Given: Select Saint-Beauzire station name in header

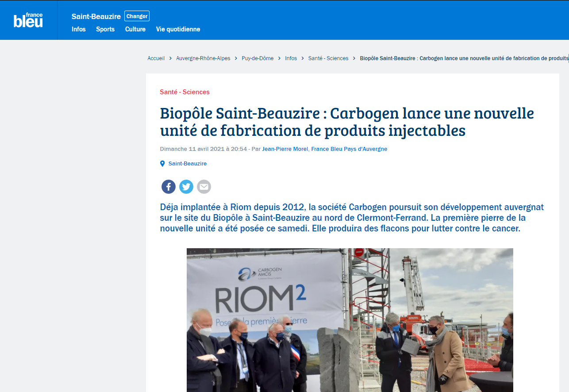Looking at the screenshot, I should [96, 16].
